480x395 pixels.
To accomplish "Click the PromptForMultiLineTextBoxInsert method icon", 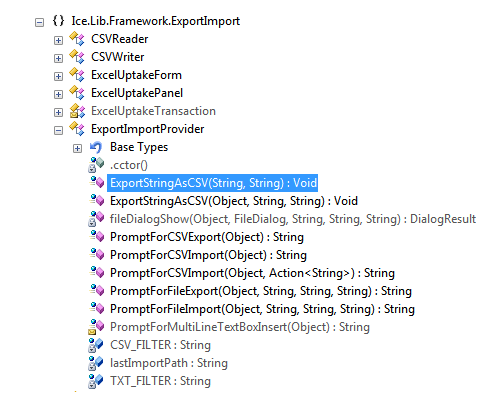I will click(x=96, y=327).
